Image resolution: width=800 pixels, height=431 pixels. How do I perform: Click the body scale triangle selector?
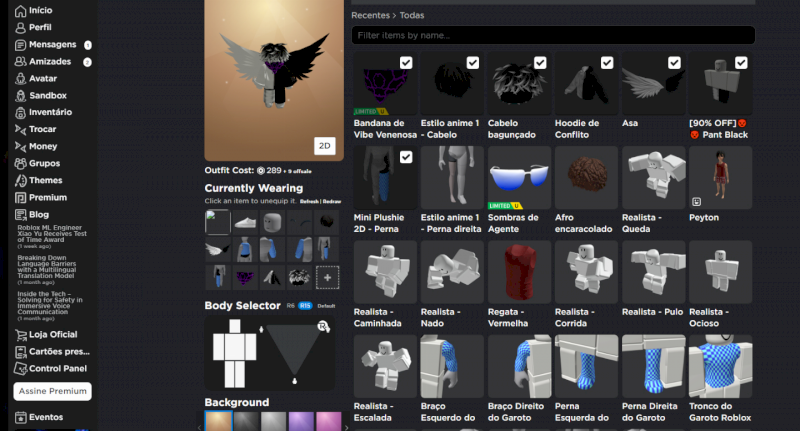click(x=294, y=351)
